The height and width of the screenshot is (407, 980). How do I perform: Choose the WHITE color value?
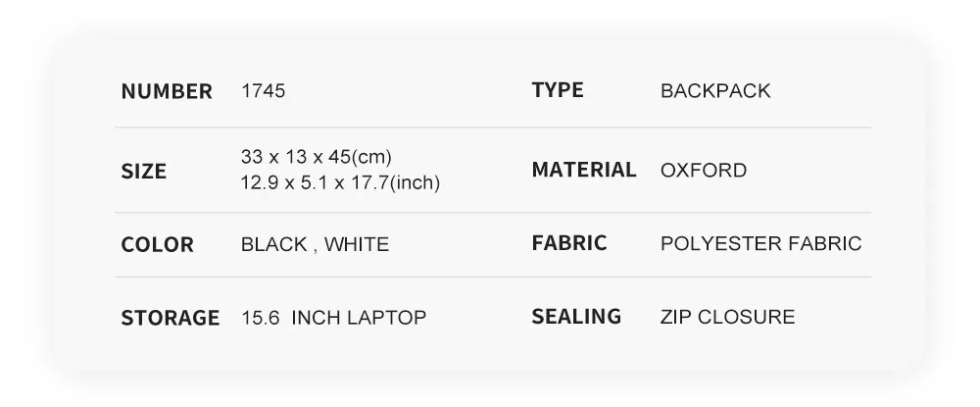click(357, 244)
